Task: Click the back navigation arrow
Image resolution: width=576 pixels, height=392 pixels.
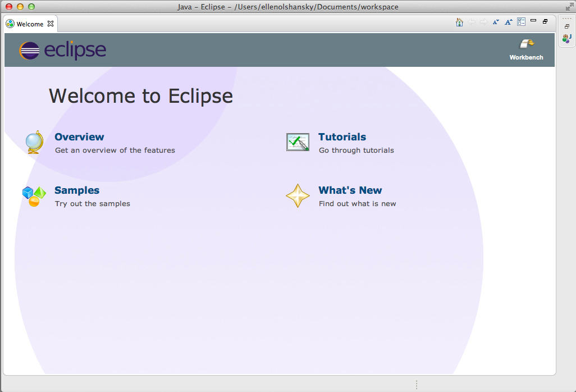Action: click(x=472, y=21)
